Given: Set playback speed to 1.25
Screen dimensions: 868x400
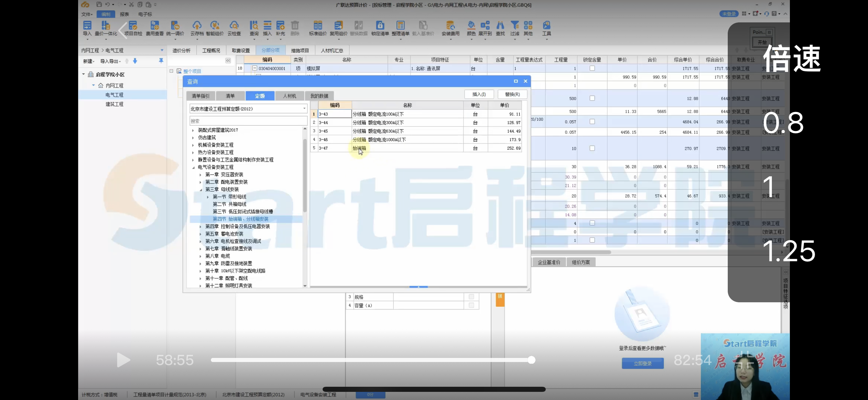Looking at the screenshot, I should coord(789,251).
